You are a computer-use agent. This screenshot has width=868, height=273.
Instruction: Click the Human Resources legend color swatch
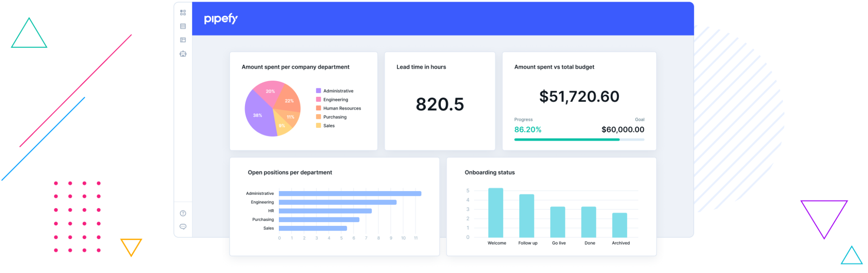pyautogui.click(x=318, y=108)
